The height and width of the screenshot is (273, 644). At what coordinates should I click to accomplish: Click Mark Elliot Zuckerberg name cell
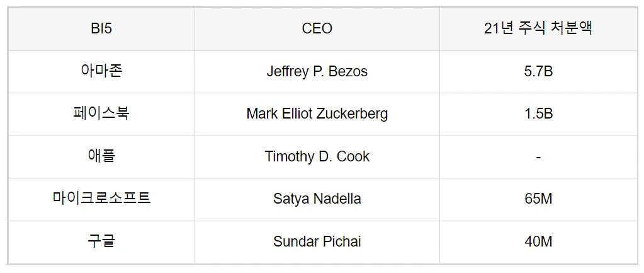pyautogui.click(x=317, y=113)
